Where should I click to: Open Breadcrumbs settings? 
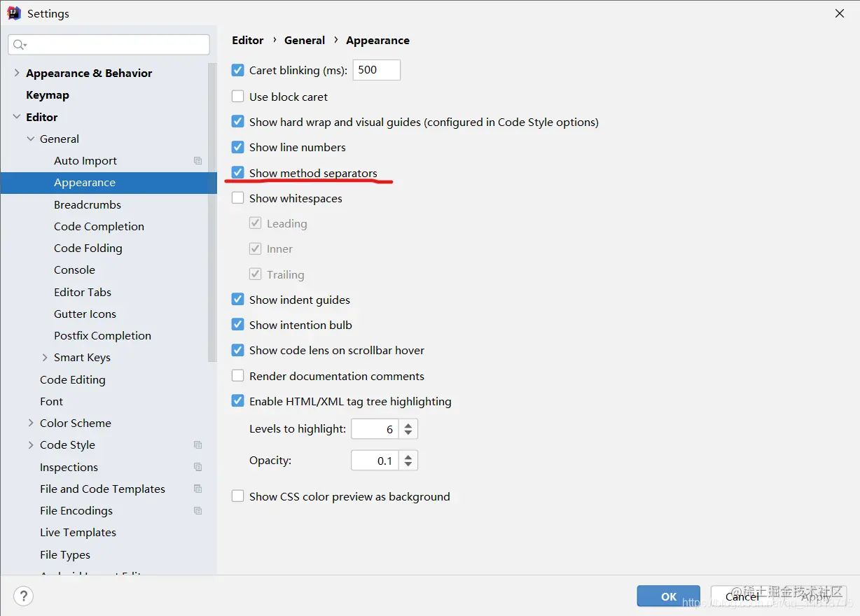pyautogui.click(x=88, y=204)
